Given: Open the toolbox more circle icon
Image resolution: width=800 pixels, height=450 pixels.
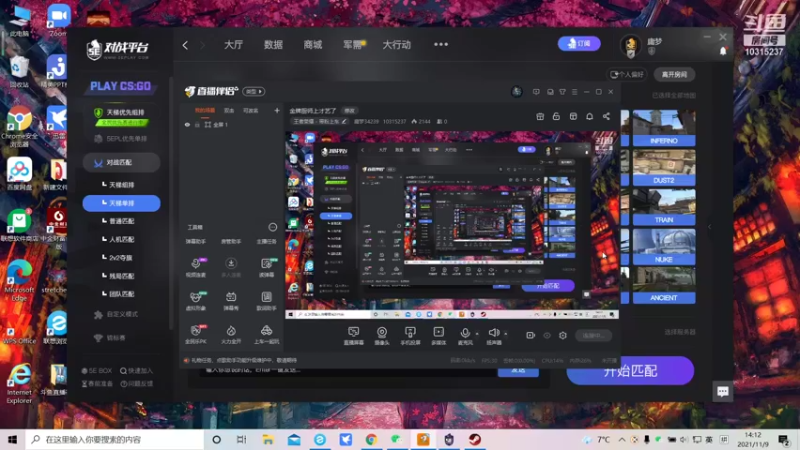Looking at the screenshot, I should (272, 227).
